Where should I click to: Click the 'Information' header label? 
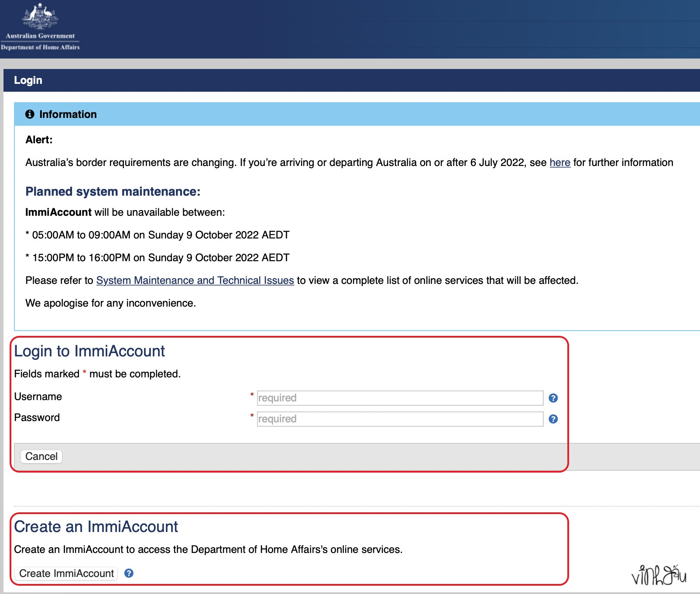pos(68,114)
